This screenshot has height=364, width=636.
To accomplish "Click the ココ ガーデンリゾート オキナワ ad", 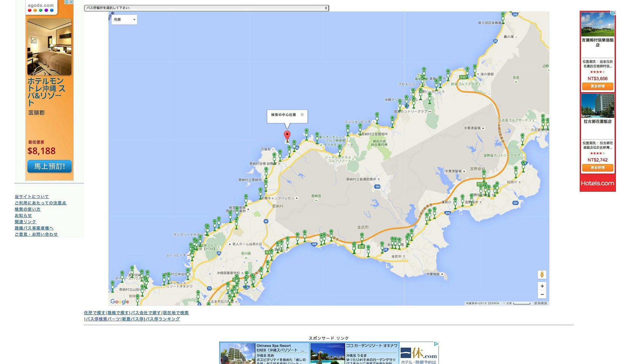I will (x=354, y=353).
